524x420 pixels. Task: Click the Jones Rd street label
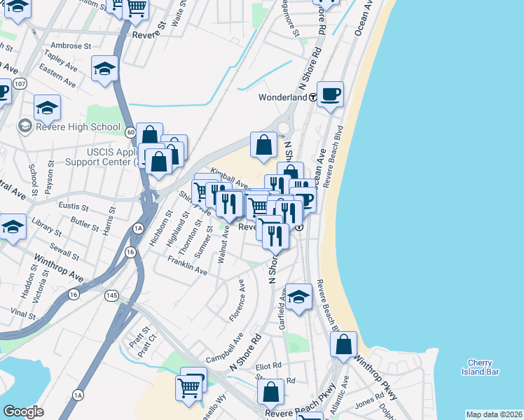click(370, 400)
